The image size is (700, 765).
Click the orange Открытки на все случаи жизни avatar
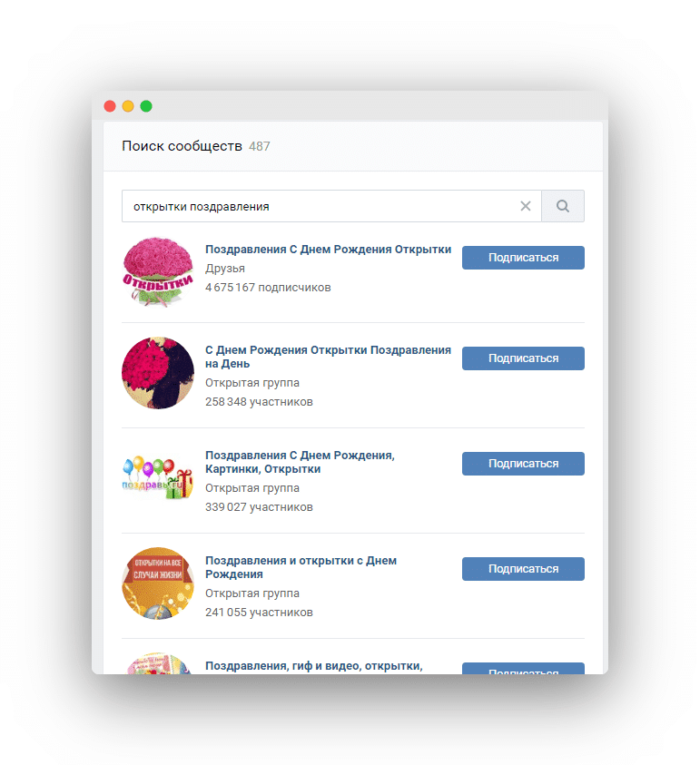pyautogui.click(x=158, y=584)
